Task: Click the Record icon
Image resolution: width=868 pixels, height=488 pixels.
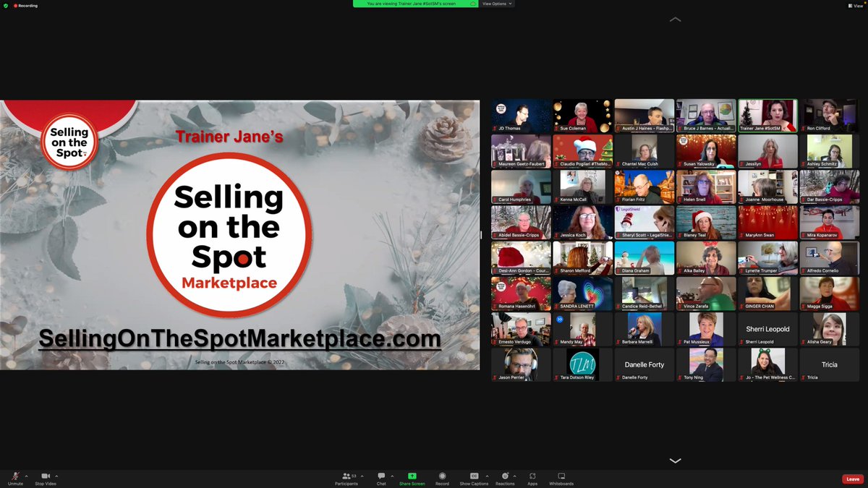Action: (442, 476)
